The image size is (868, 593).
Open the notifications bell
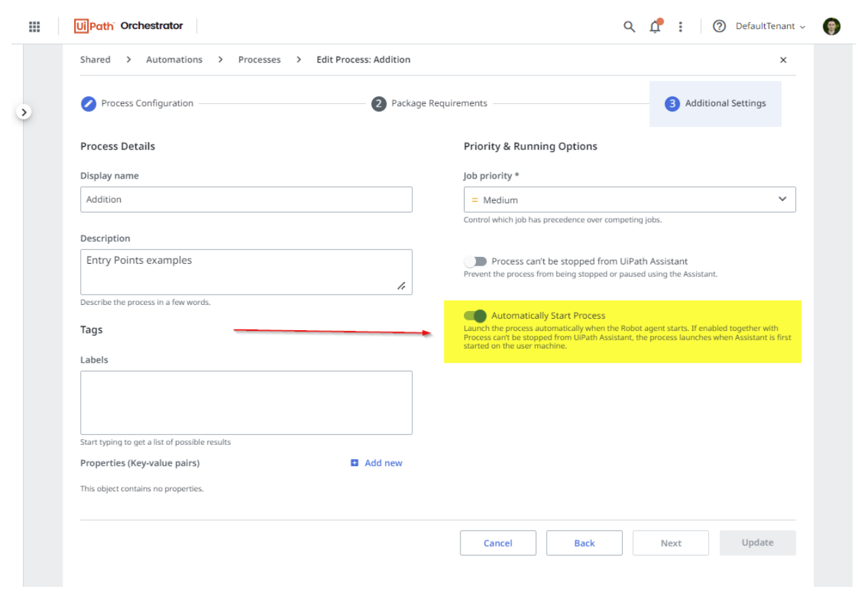point(655,26)
